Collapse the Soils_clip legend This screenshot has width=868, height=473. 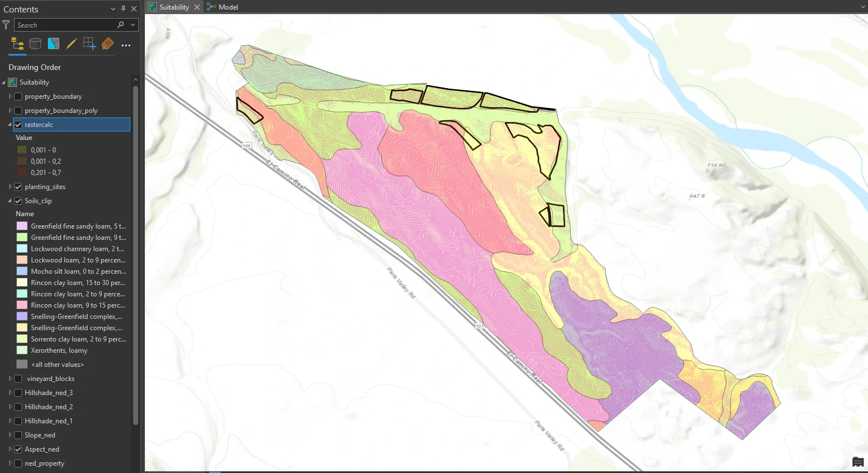point(10,201)
